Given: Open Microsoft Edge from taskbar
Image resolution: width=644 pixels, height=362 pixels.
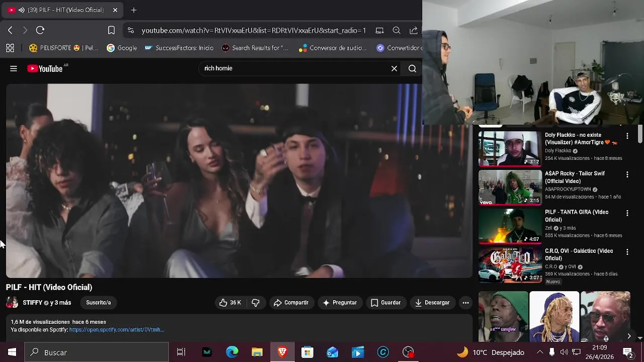Looking at the screenshot, I should pos(232,352).
